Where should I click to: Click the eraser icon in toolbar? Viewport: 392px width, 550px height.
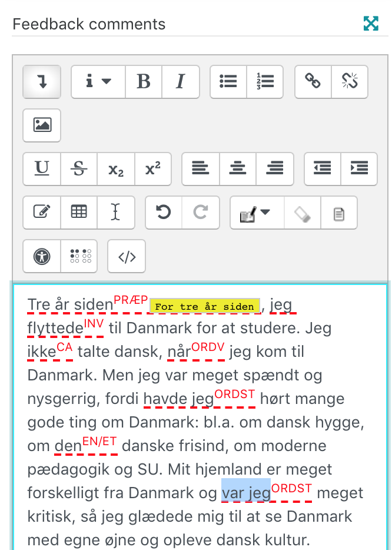coord(303,212)
